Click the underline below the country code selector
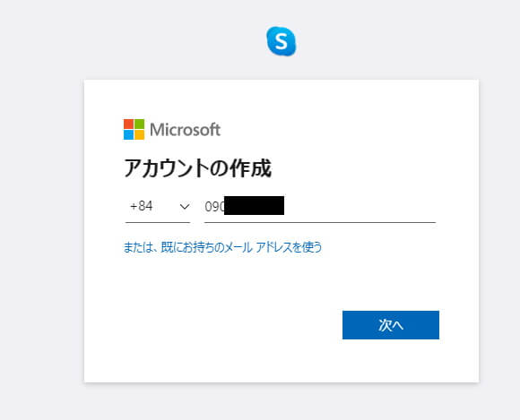This screenshot has height=420, width=520. click(x=158, y=222)
